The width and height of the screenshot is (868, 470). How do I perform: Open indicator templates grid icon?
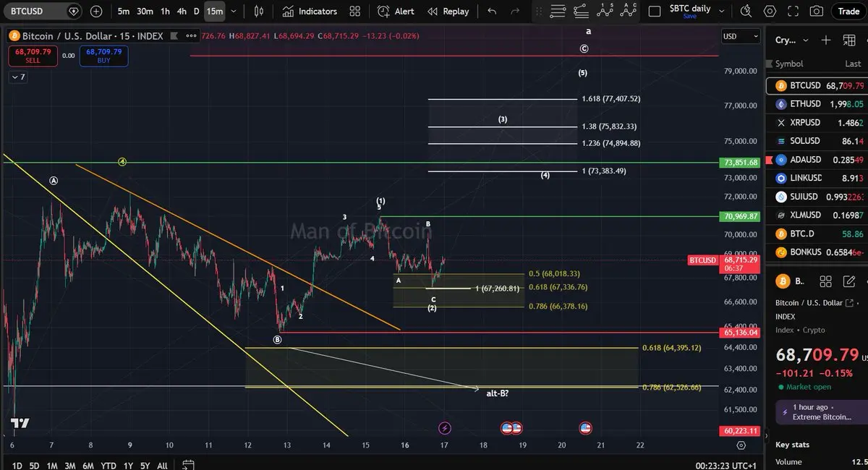354,12
